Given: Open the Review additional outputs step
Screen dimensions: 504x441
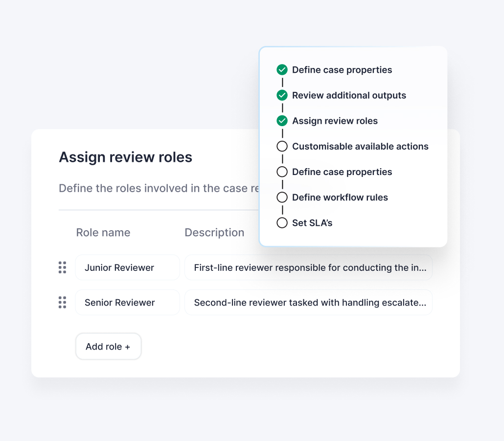Looking at the screenshot, I should point(349,95).
